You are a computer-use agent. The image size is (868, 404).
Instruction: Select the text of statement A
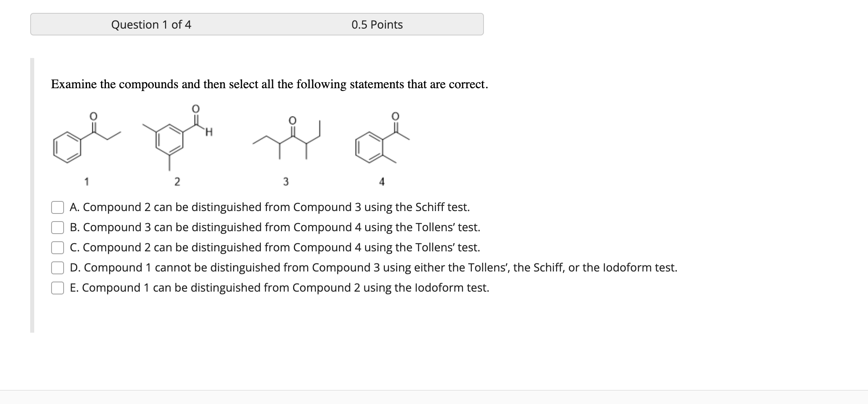270,207
